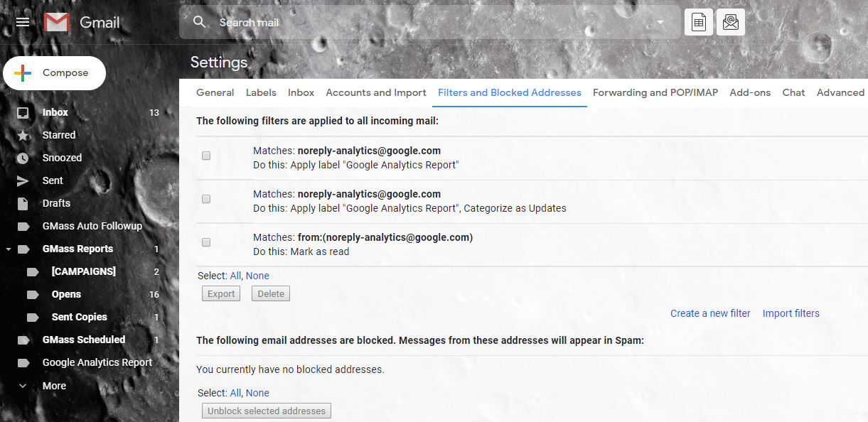The width and height of the screenshot is (868, 422).
Task: Check the Mark as read filter checkbox
Action: 205,242
